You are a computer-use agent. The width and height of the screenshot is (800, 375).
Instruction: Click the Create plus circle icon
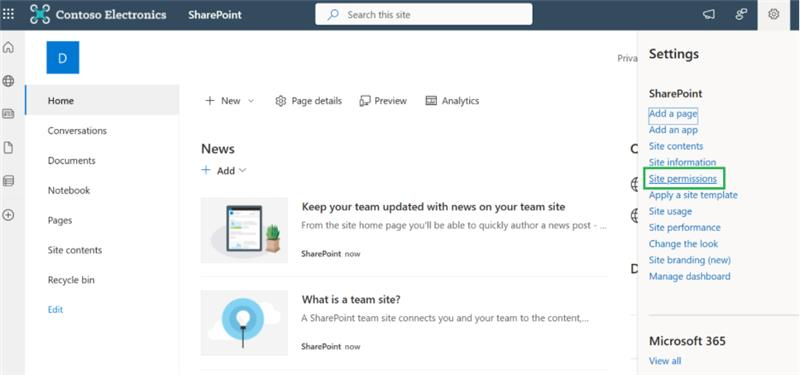8,215
